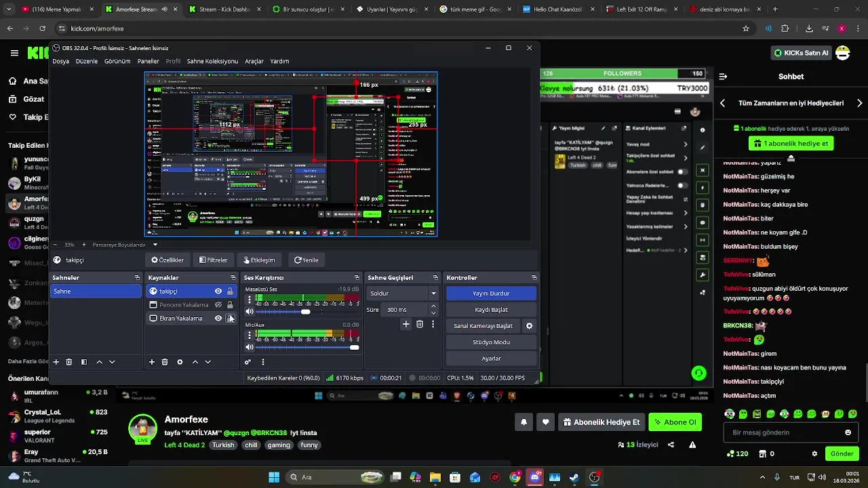Open source properties gear in Kaynaklar dock
The height and width of the screenshot is (488, 868).
[180, 362]
